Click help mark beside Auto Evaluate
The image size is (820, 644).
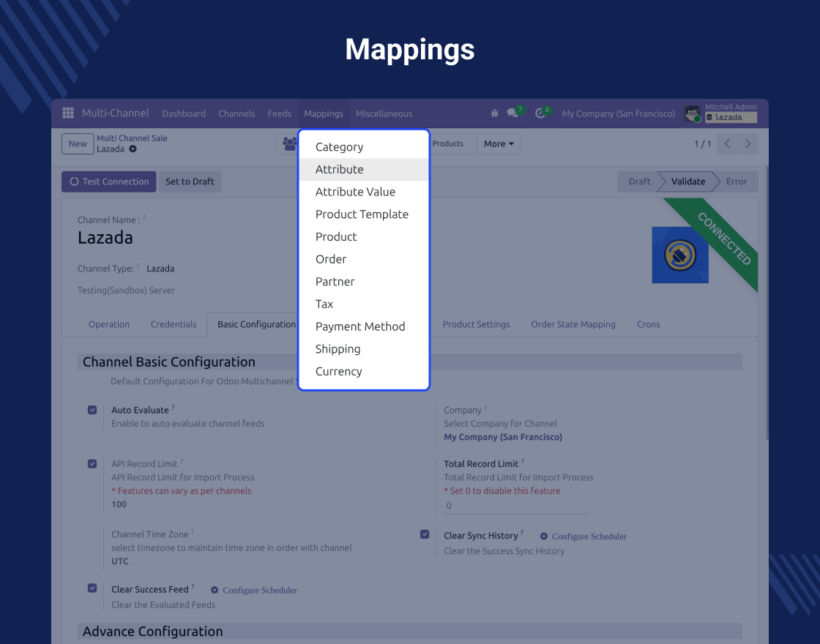(x=173, y=408)
